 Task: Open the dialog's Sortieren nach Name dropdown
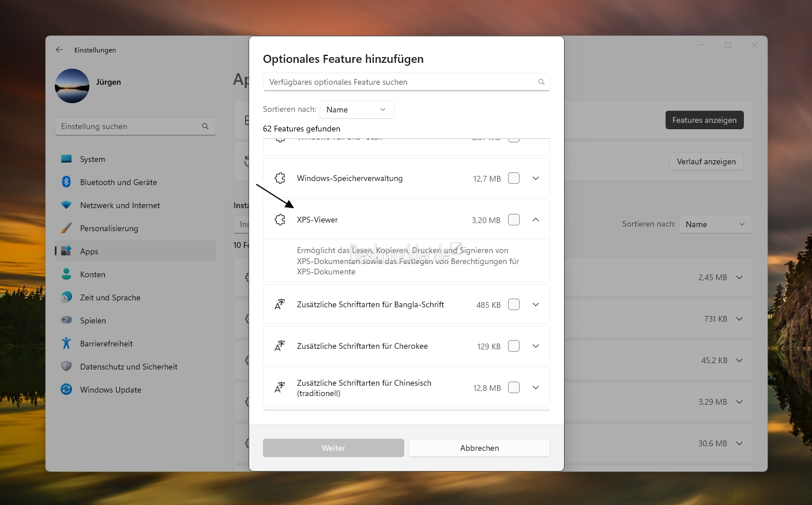click(356, 110)
